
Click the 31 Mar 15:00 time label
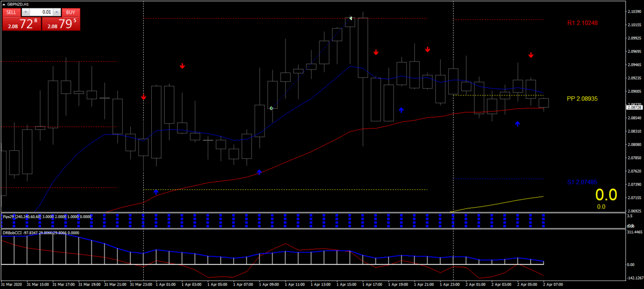click(37, 285)
